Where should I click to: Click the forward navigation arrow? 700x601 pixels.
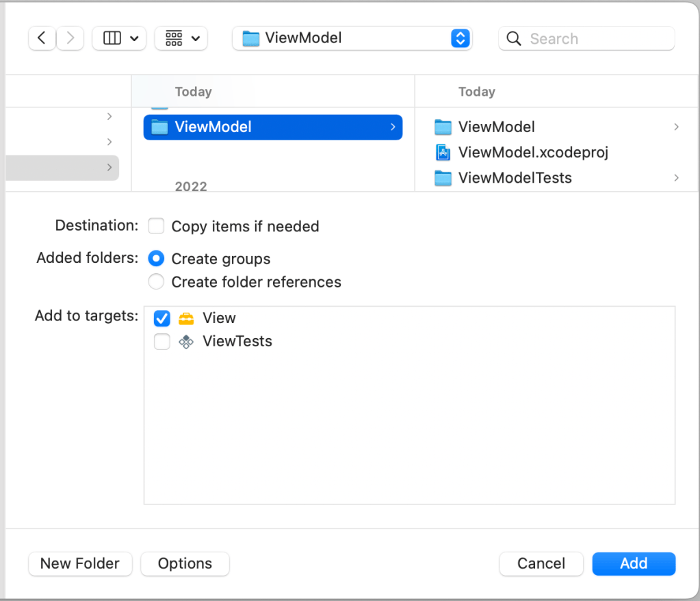pos(70,38)
